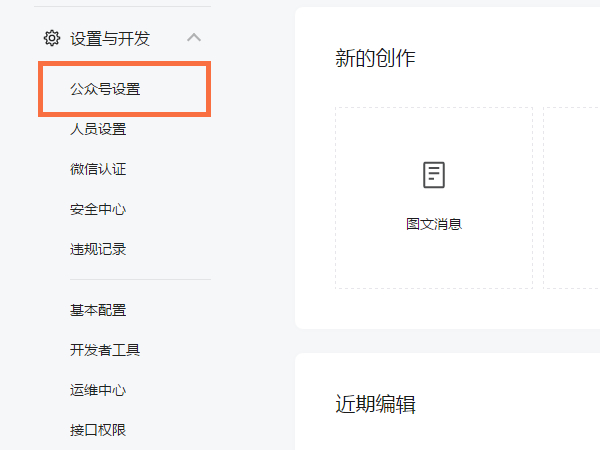This screenshot has width=600, height=450.
Task: Click the 设置与开发 section title text
Action: [110, 39]
